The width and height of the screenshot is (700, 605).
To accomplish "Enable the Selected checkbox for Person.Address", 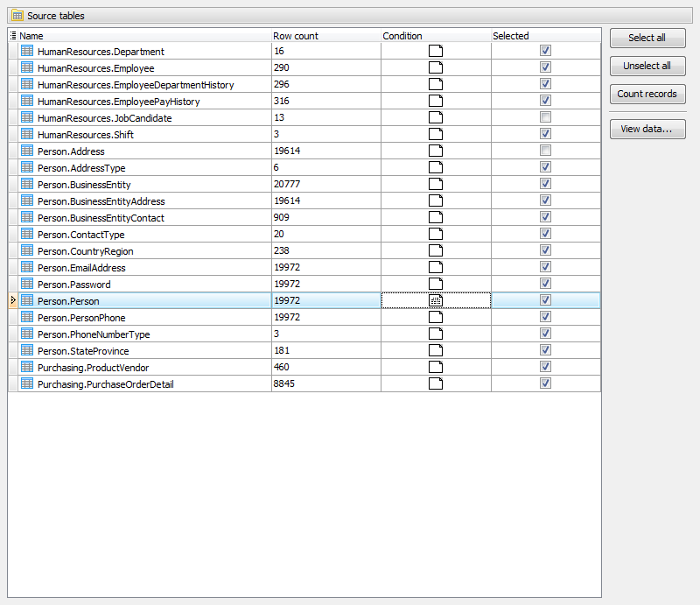I will coord(545,150).
